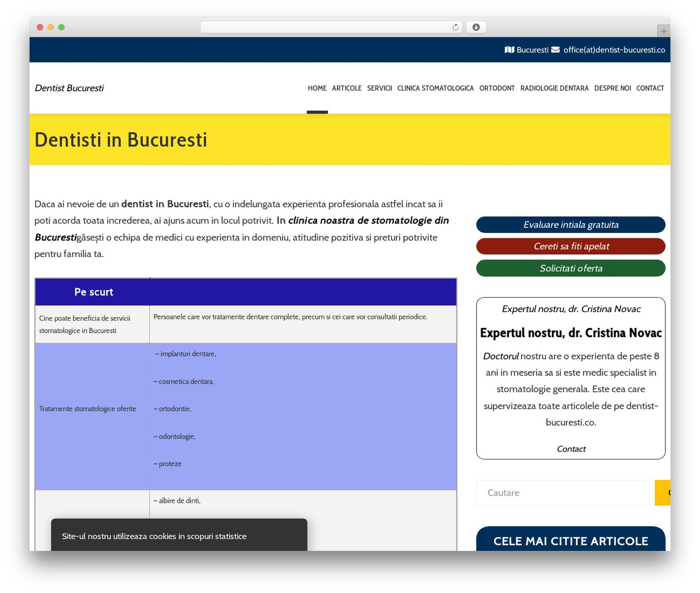Open the ORTODONT menu item
This screenshot has height=593, width=700.
[497, 88]
